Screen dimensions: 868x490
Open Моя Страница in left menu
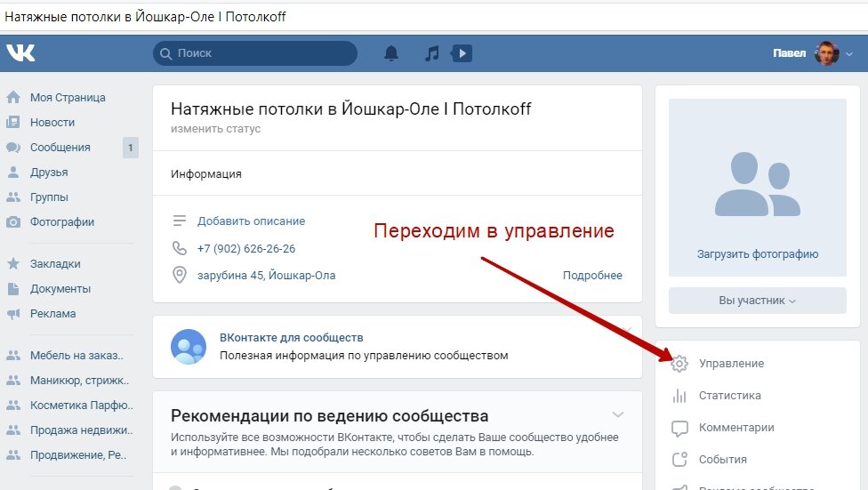[x=68, y=98]
